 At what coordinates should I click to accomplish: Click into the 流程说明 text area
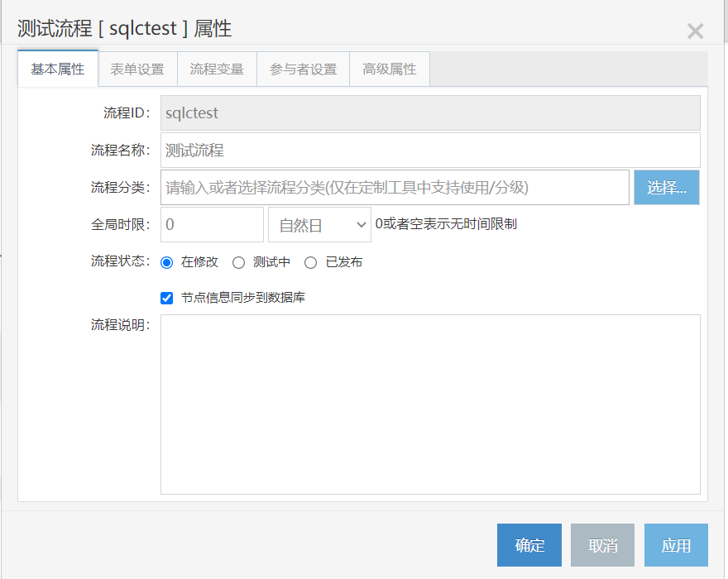pyautogui.click(x=430, y=404)
